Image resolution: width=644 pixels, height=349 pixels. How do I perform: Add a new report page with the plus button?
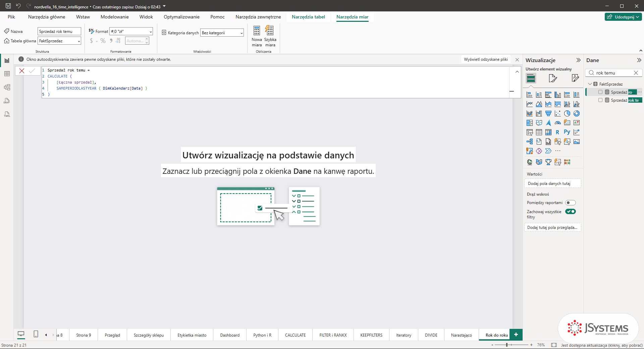(516, 335)
